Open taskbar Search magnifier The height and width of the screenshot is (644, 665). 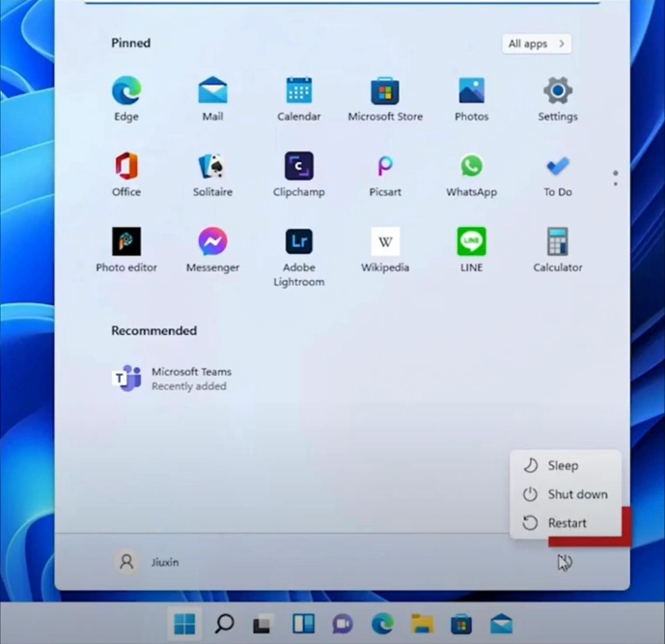224,624
